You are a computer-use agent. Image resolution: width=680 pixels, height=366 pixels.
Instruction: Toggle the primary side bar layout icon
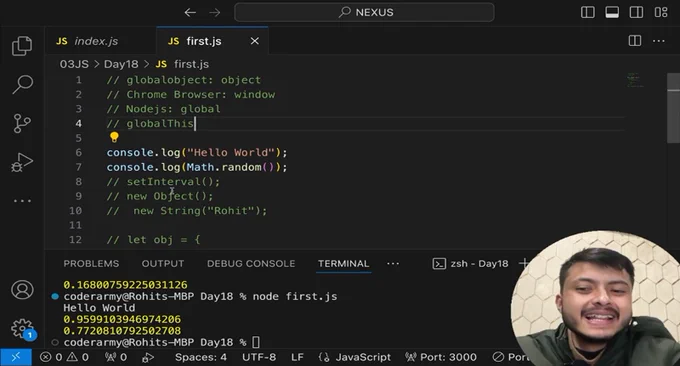pyautogui.click(x=588, y=12)
